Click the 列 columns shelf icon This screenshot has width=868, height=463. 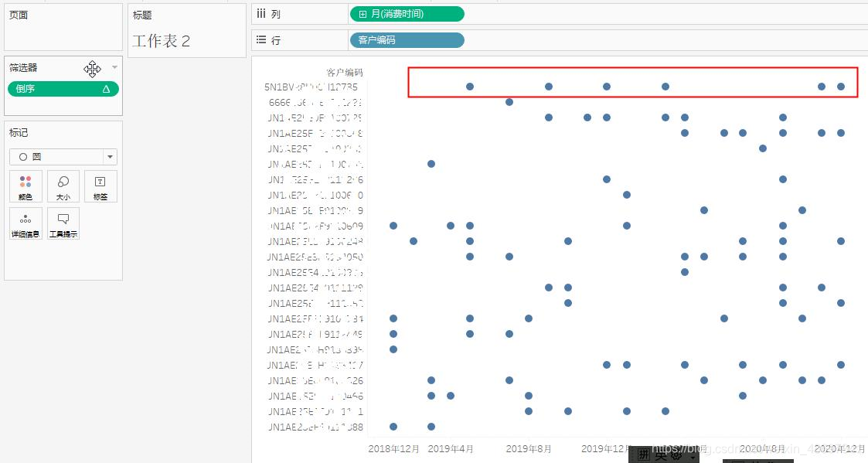tap(261, 14)
